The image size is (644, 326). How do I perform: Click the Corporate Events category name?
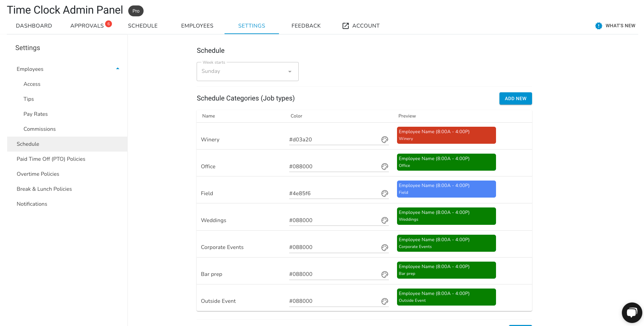coord(222,247)
